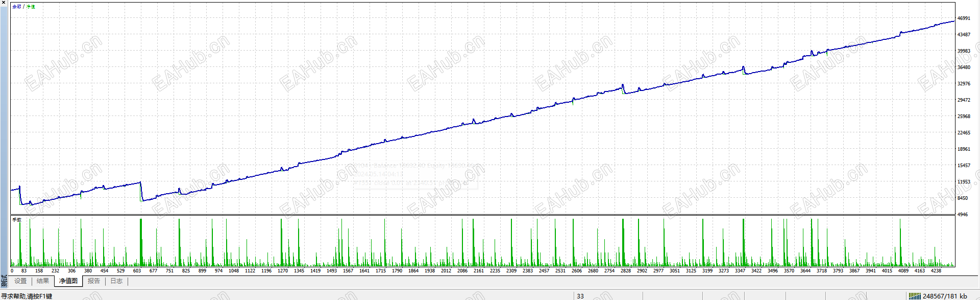Screen dimensions: 980x300
Task: Click the 46991 value on the price axis
Action: pos(964,18)
